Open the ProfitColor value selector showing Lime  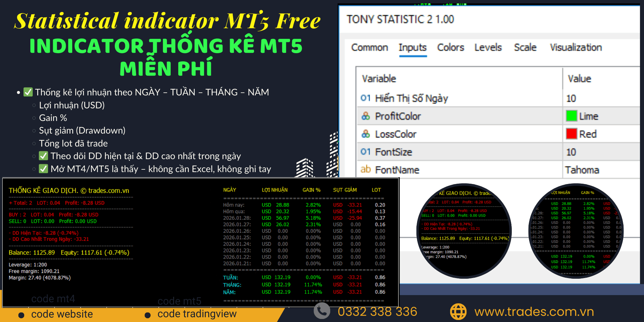click(588, 116)
